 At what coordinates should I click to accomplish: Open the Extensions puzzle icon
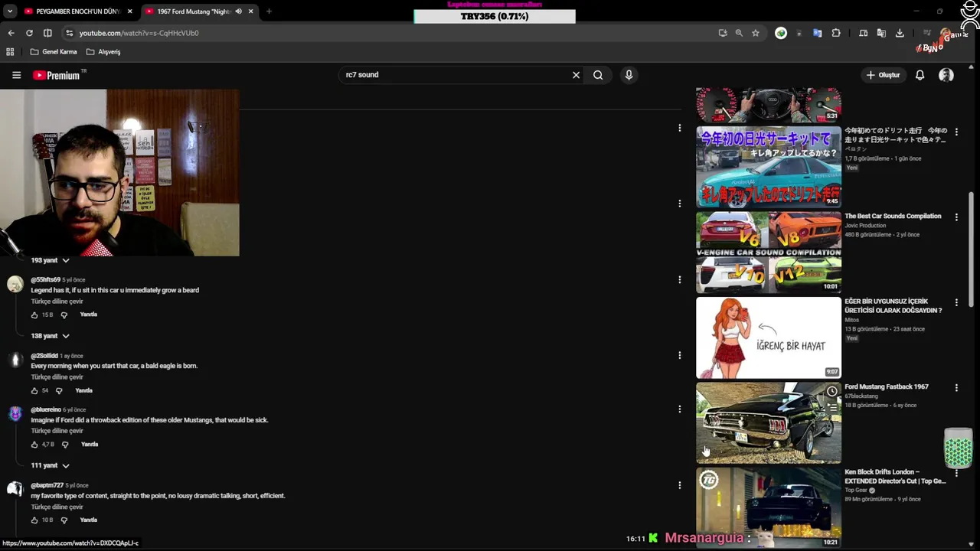pos(836,33)
